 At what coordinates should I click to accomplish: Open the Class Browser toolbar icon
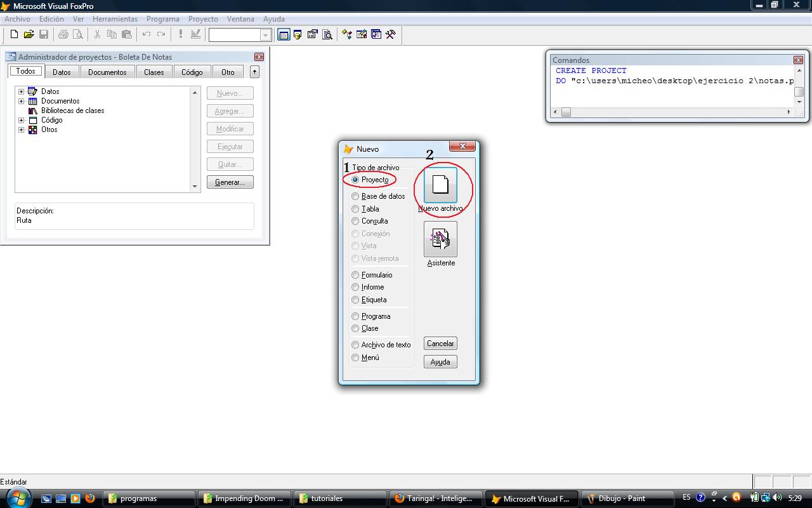tap(346, 34)
